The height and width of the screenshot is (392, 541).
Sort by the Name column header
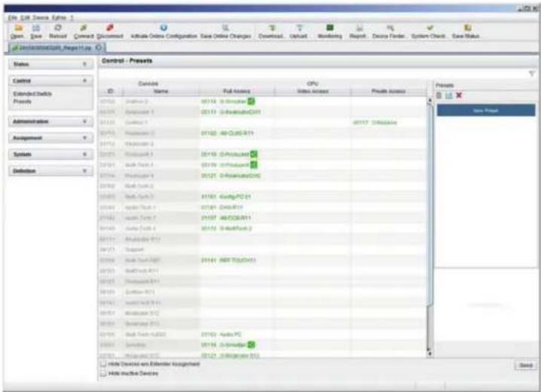point(160,91)
